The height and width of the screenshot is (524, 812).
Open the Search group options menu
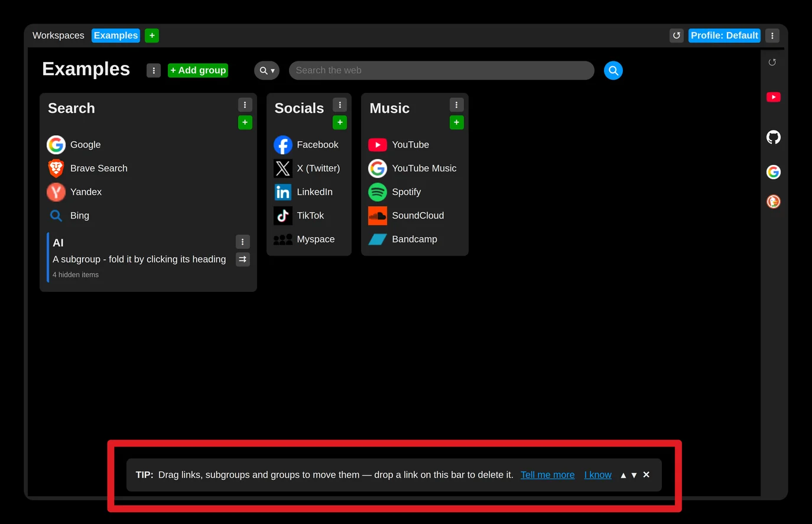click(245, 105)
